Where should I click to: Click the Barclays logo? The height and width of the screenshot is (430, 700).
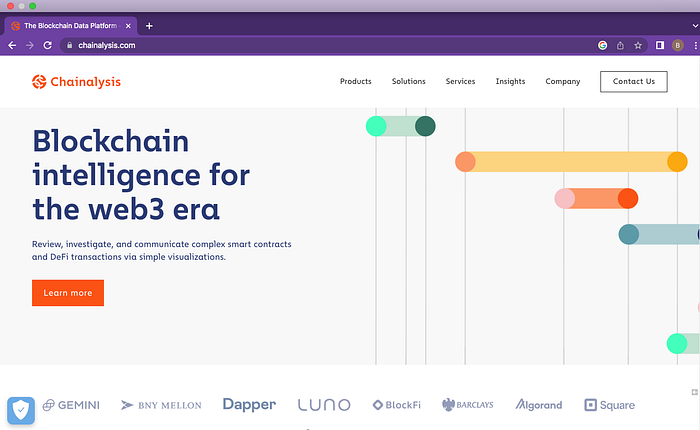click(467, 405)
